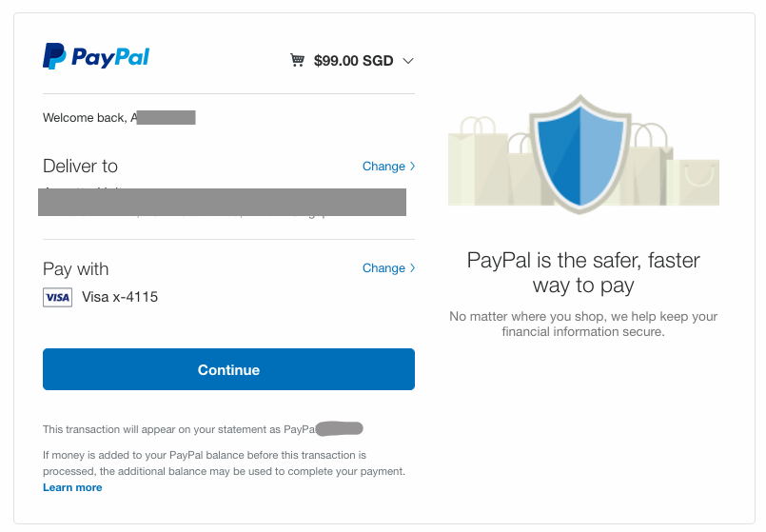
Task: Click the Welcome back greeting text
Action: 86,118
